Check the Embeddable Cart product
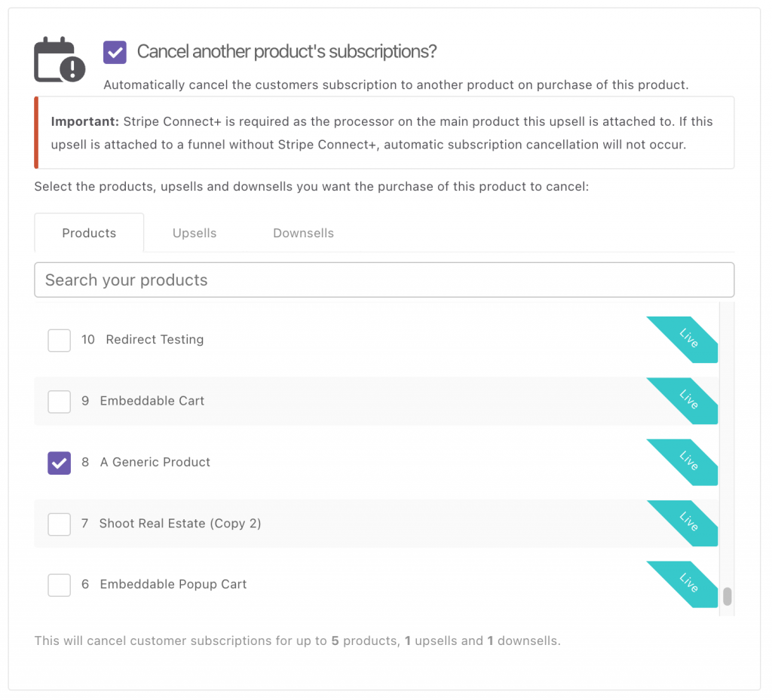The image size is (772, 700). coord(59,402)
